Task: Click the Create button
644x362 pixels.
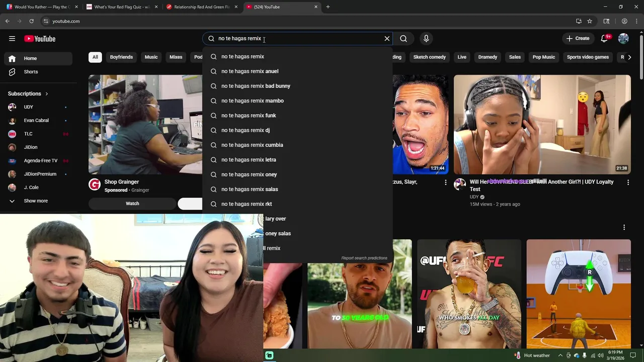Action: (578, 39)
